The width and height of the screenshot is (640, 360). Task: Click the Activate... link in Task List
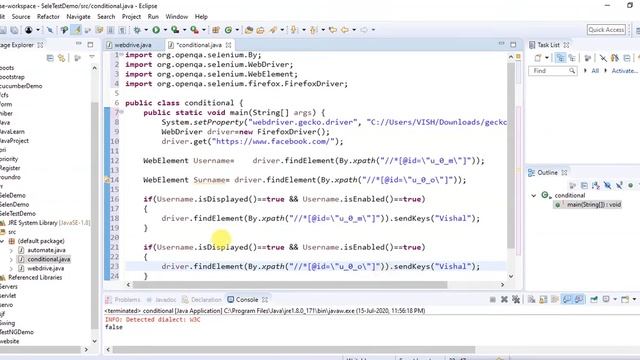pyautogui.click(x=624, y=71)
